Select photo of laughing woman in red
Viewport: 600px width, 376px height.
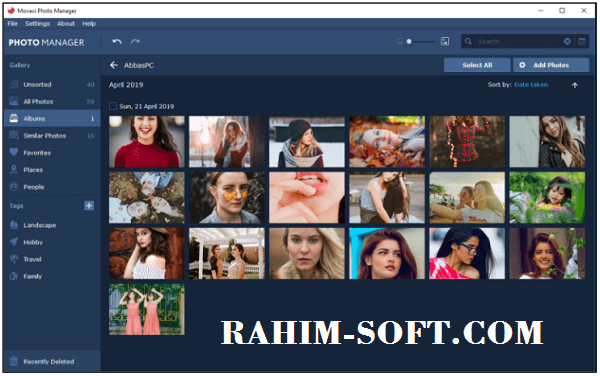[x=147, y=142]
